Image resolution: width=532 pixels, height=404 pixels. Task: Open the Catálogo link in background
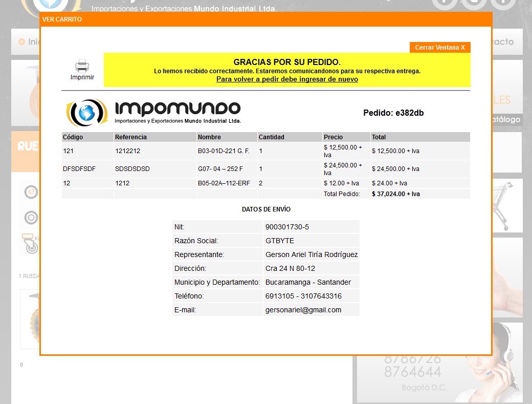507,119
